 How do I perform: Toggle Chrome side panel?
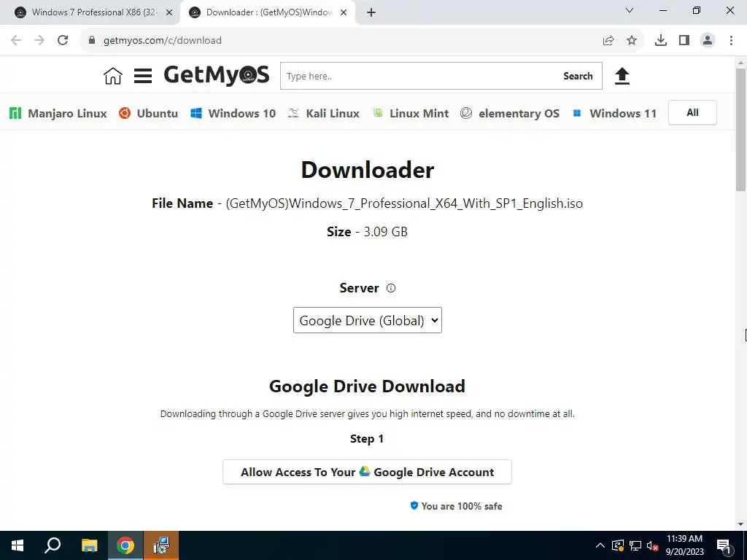[x=684, y=41]
